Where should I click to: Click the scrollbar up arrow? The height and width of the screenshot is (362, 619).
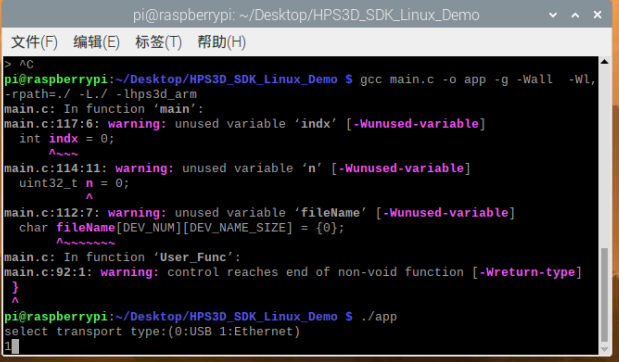pos(604,62)
